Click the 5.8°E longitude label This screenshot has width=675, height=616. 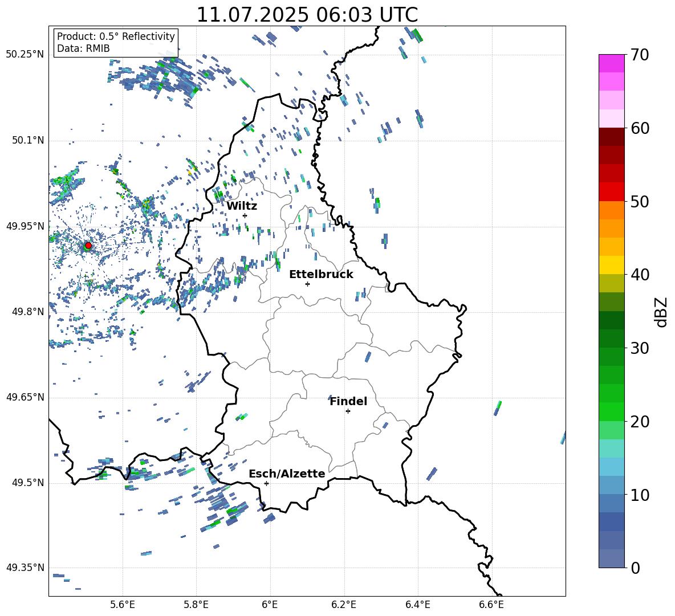click(196, 605)
